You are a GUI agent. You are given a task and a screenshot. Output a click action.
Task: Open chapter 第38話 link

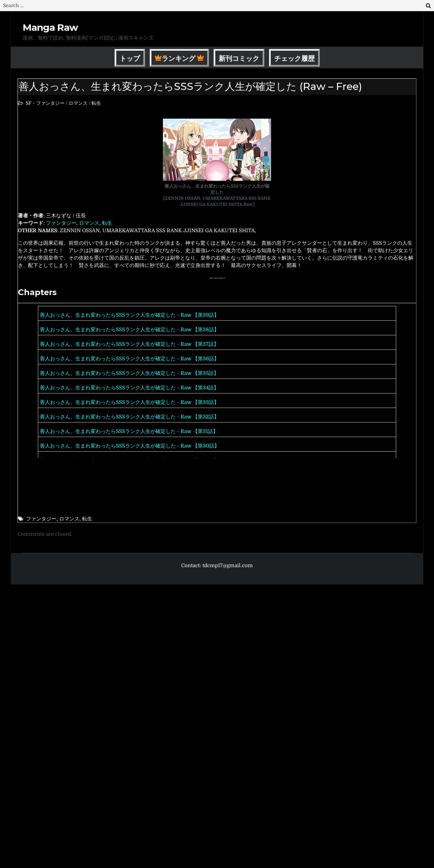pos(129,330)
